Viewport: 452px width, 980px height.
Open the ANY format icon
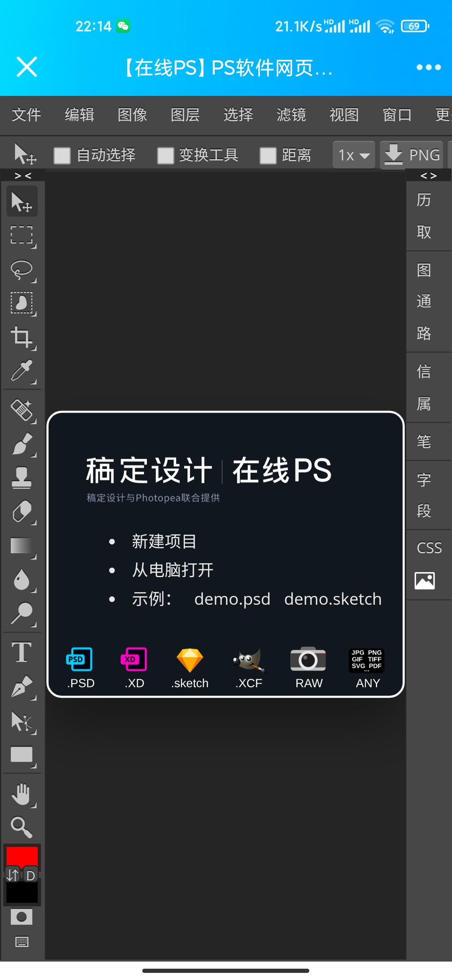[367, 668]
